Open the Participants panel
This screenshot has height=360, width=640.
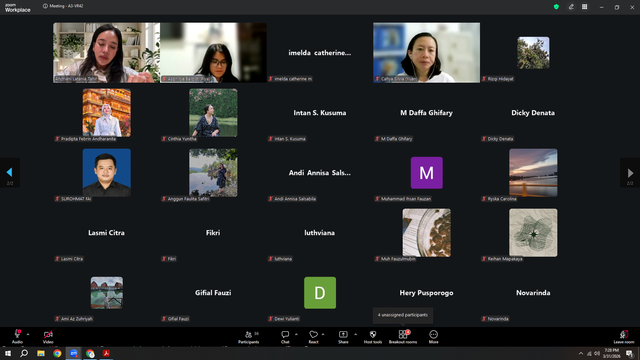(x=249, y=336)
